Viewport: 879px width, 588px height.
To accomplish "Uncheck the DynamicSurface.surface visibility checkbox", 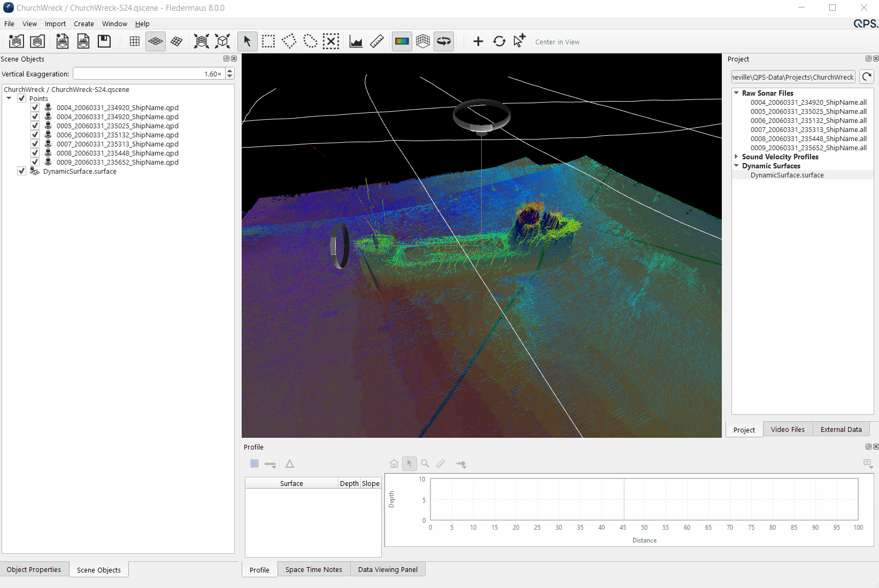I will point(22,171).
